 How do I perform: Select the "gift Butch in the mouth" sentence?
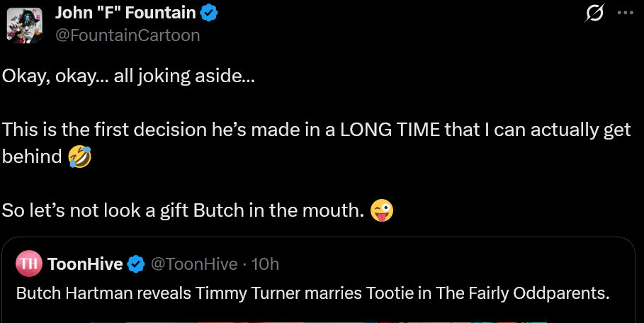coord(183,210)
